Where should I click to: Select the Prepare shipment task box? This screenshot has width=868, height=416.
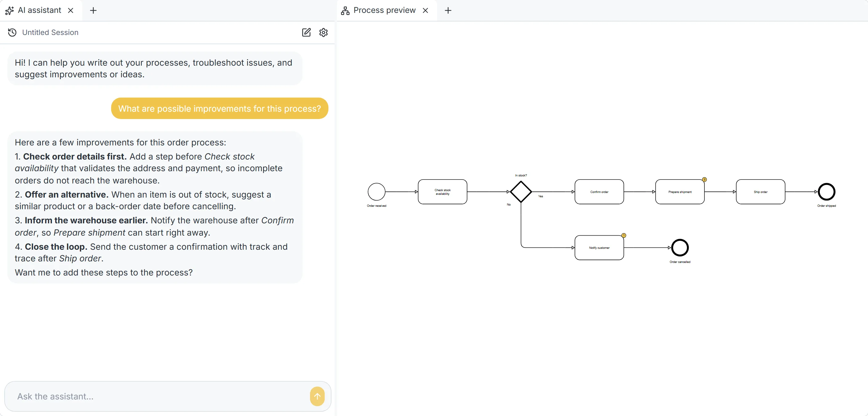[x=680, y=192]
